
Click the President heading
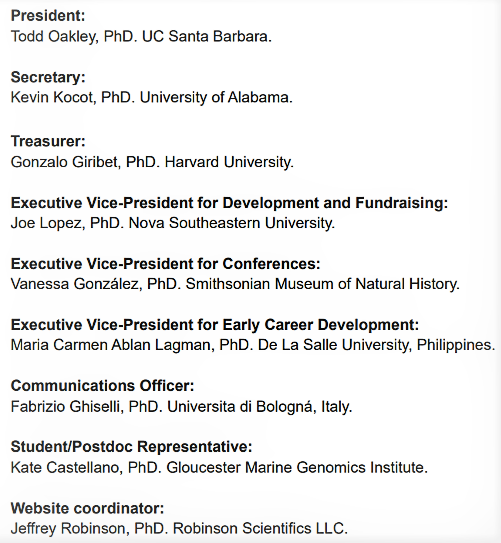pos(48,16)
